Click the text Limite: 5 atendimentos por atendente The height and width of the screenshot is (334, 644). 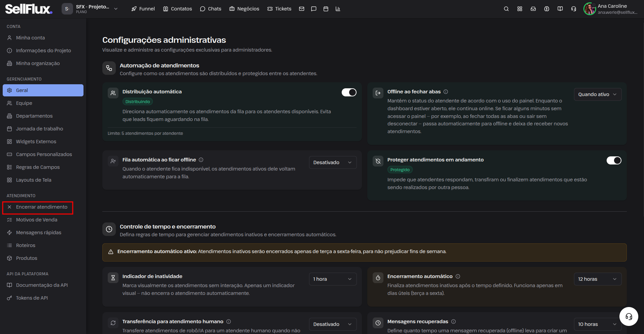pyautogui.click(x=145, y=133)
